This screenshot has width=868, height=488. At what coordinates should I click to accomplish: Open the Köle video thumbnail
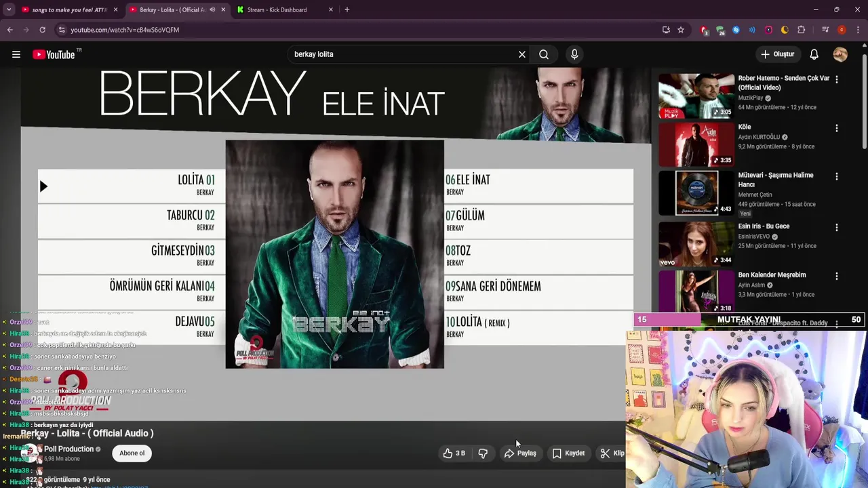696,144
